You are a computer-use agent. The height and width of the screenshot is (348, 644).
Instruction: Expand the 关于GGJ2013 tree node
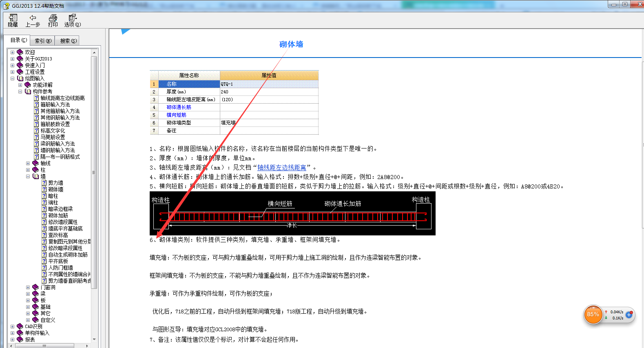12,59
